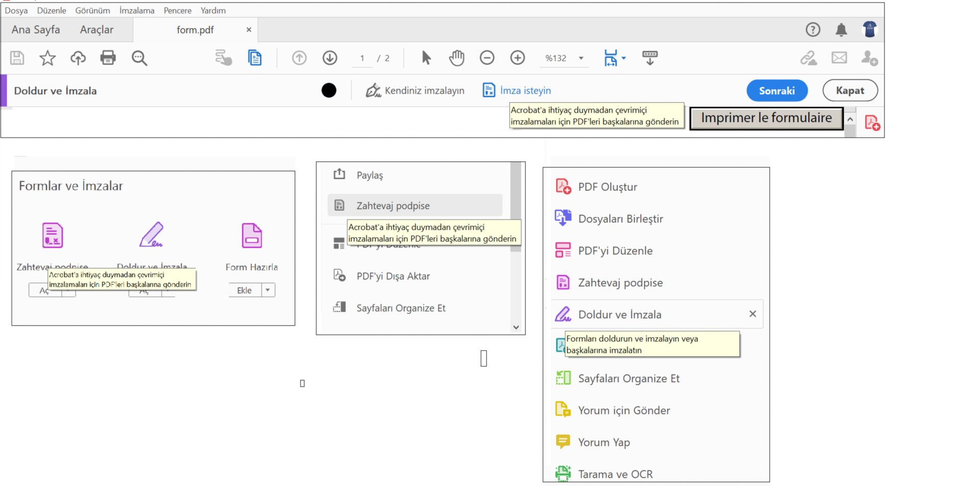Open the İmzalama menu
980x486 pixels.
click(x=137, y=10)
